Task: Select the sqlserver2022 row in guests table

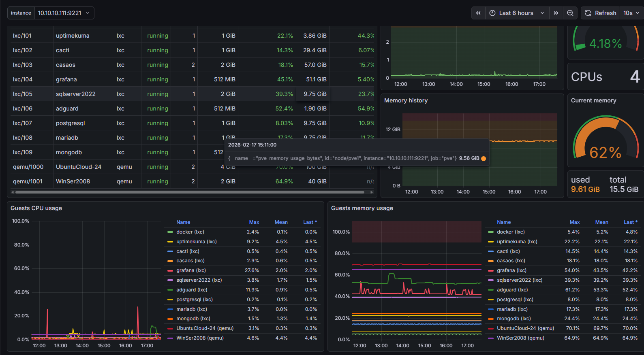Action: click(75, 94)
